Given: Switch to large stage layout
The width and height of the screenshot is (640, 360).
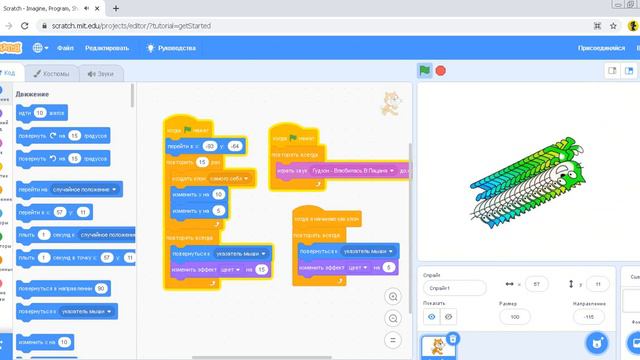Looking at the screenshot, I should [x=629, y=71].
